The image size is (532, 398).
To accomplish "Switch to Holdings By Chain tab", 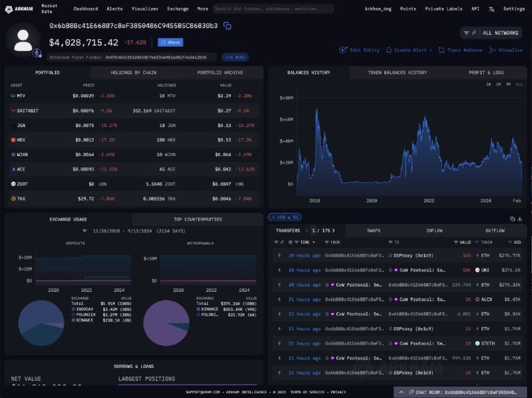I will tap(134, 72).
